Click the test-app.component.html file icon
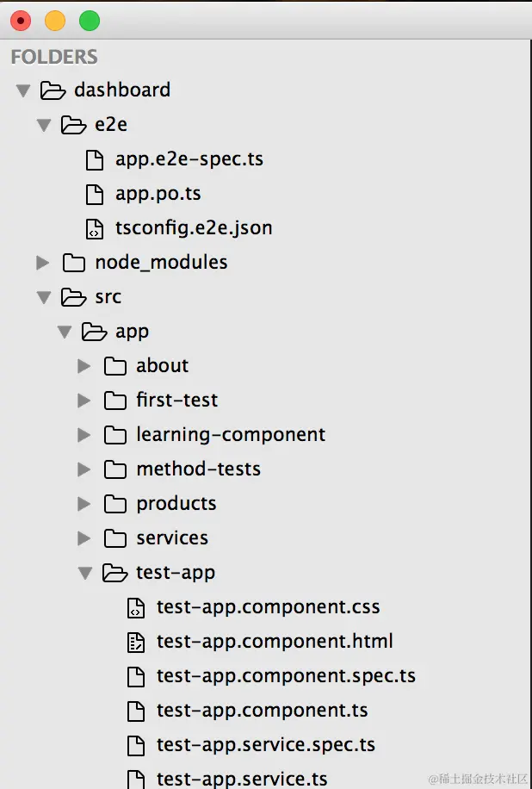This screenshot has width=532, height=789. (x=136, y=642)
